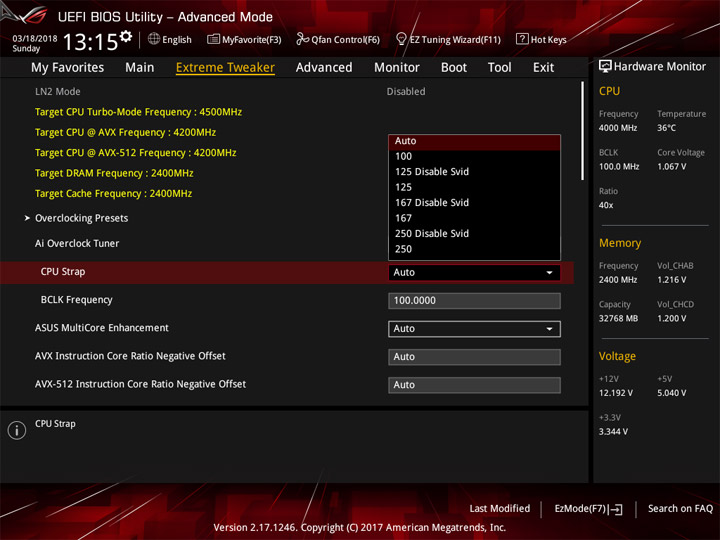Select the Ai Overclock Tuner row

[x=77, y=243]
